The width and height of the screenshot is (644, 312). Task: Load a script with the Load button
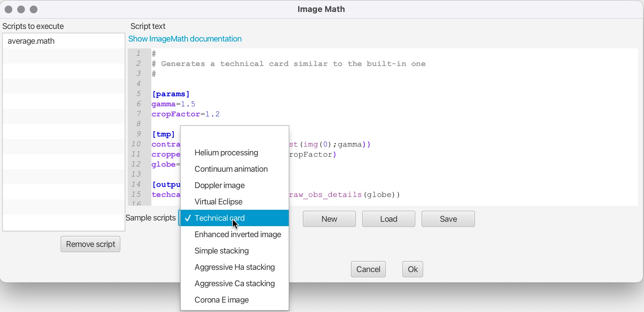click(x=389, y=219)
